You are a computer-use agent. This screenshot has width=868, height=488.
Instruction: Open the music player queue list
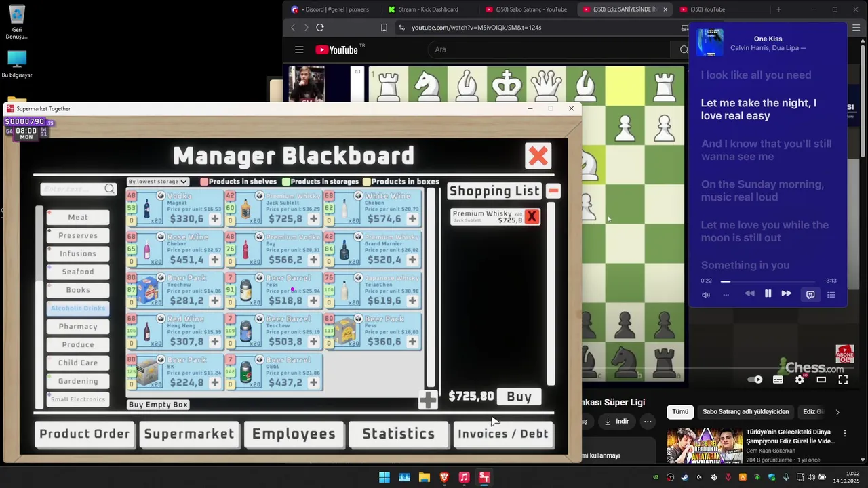coord(831,294)
